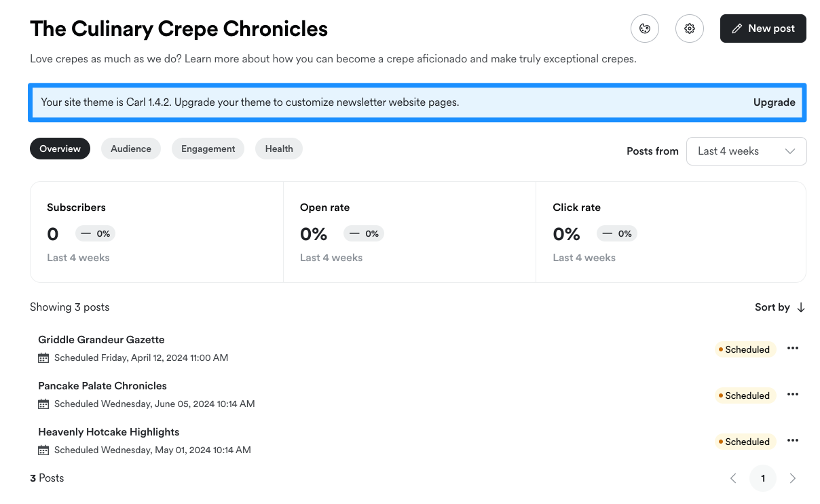
Task: Open the Pancake Palate Chronicles post
Action: point(102,386)
